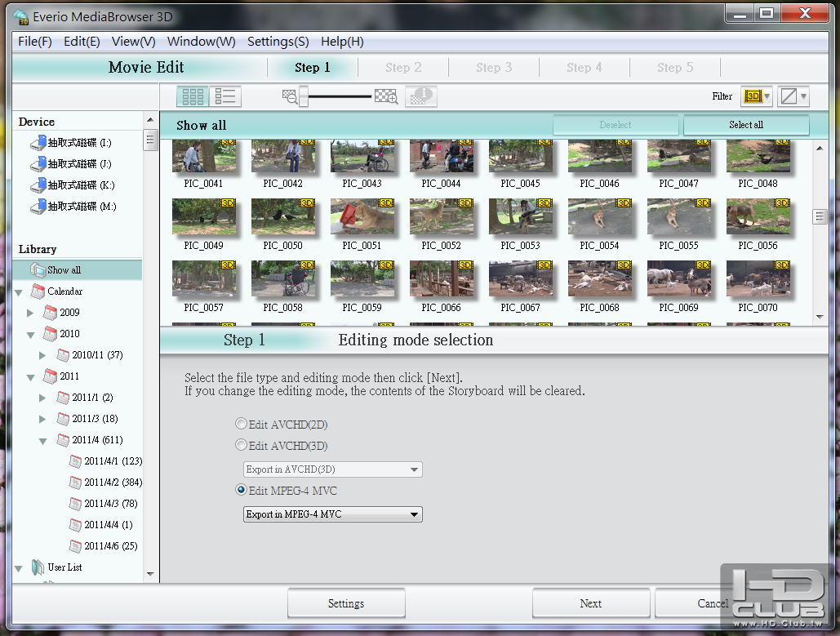This screenshot has height=636, width=840.
Task: Open the Settings(S) menu
Action: [278, 42]
